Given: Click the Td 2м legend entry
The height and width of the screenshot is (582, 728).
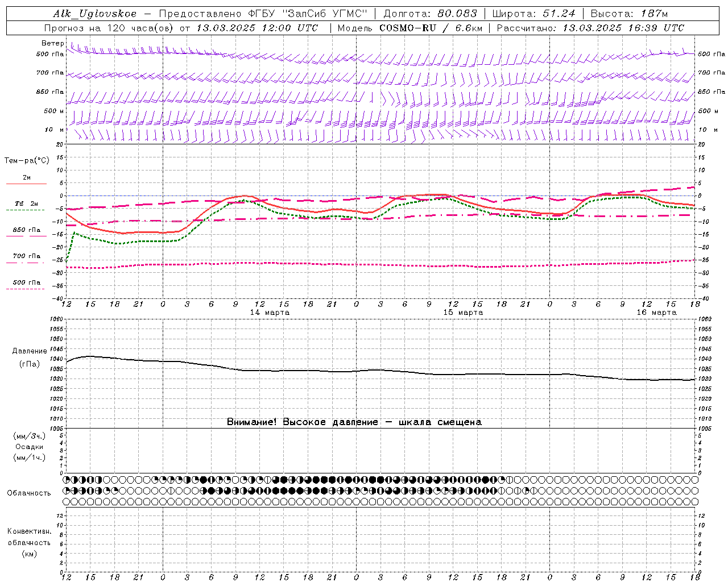Looking at the screenshot, I should [x=27, y=203].
